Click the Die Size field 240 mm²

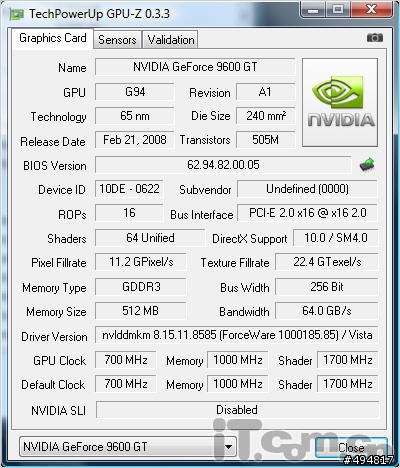click(266, 116)
